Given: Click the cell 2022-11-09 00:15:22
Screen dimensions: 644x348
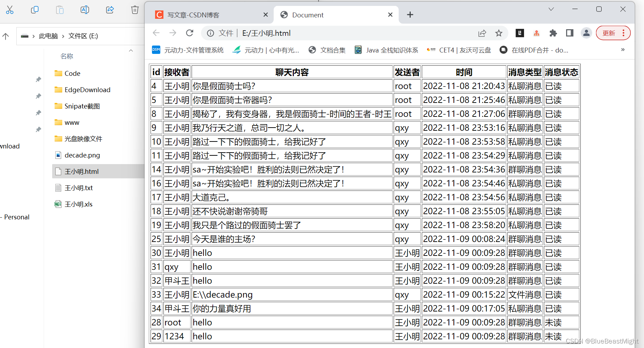Looking at the screenshot, I should tap(464, 294).
